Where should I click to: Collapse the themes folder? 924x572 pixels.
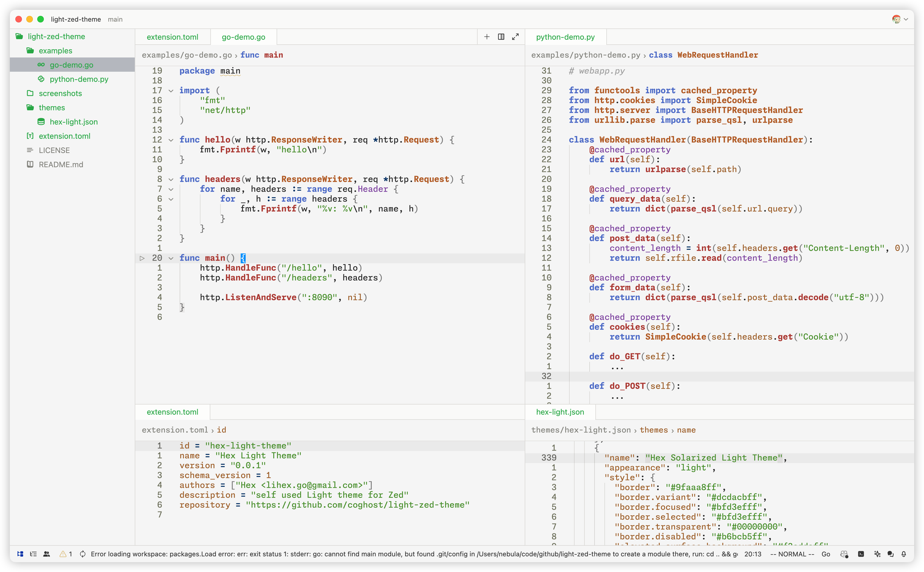[52, 108]
